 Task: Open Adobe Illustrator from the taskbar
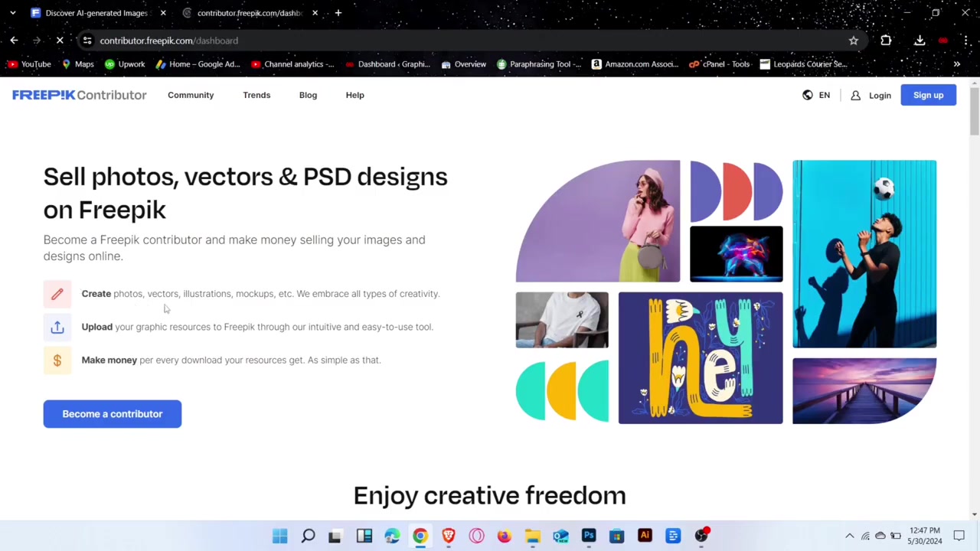(x=645, y=536)
